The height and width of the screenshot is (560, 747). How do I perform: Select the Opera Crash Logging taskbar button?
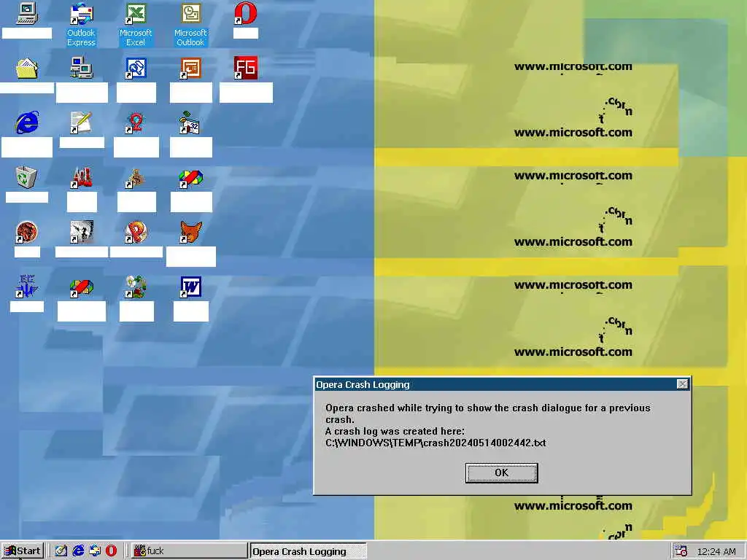(308, 551)
